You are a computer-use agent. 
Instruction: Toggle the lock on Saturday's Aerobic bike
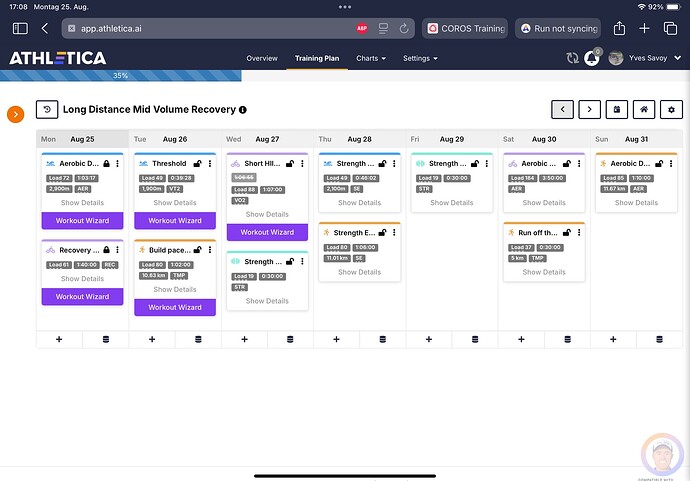[566, 163]
